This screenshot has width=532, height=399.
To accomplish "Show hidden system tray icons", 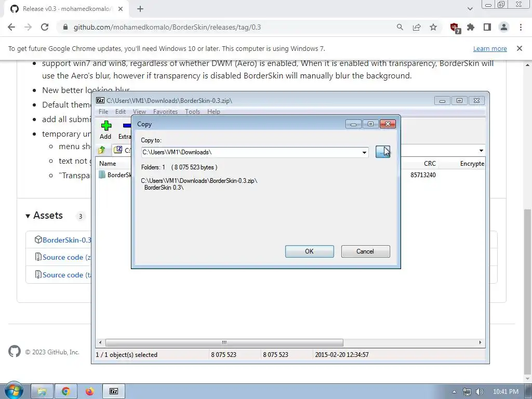I will click(454, 392).
